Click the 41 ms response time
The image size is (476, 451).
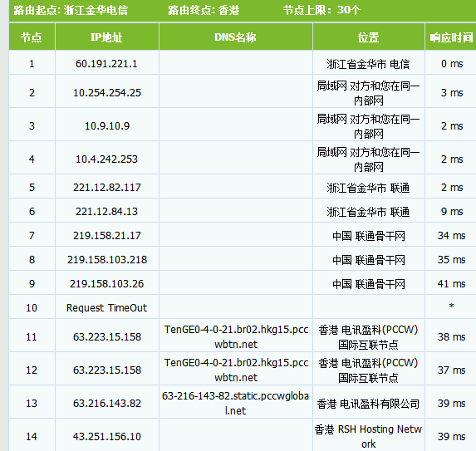pos(451,284)
